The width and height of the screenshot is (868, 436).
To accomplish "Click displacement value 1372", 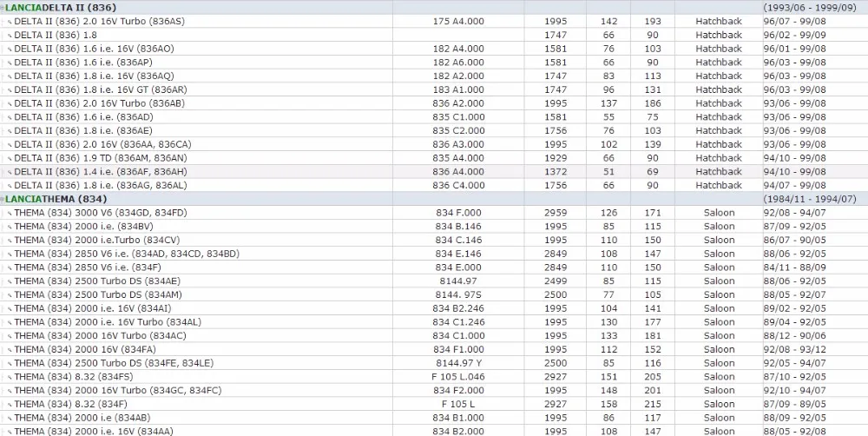I will coord(556,172).
